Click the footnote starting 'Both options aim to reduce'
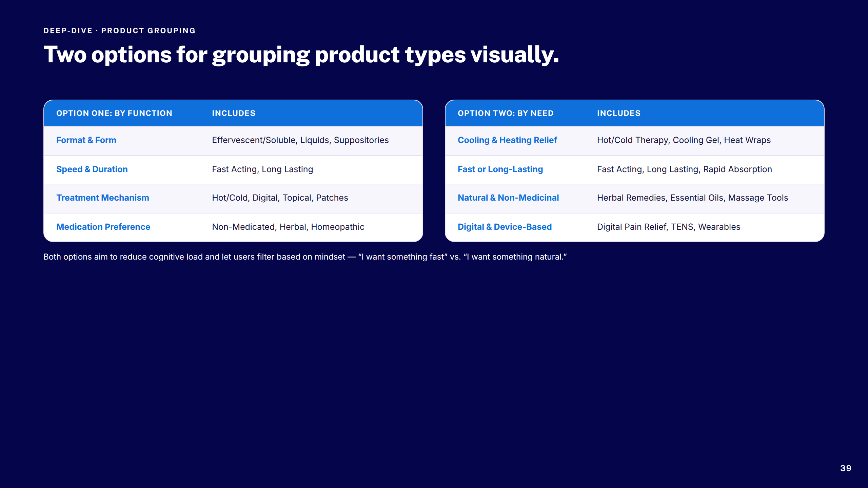The height and width of the screenshot is (488, 868). click(x=305, y=257)
